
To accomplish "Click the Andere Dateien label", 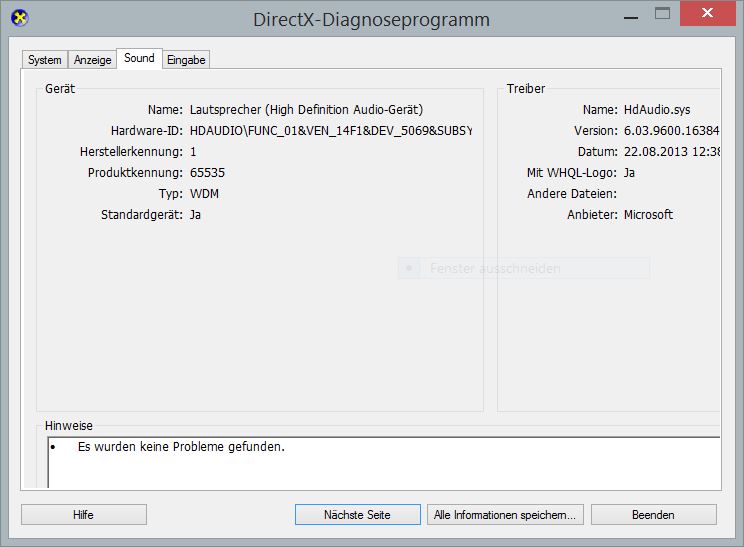I will (572, 194).
